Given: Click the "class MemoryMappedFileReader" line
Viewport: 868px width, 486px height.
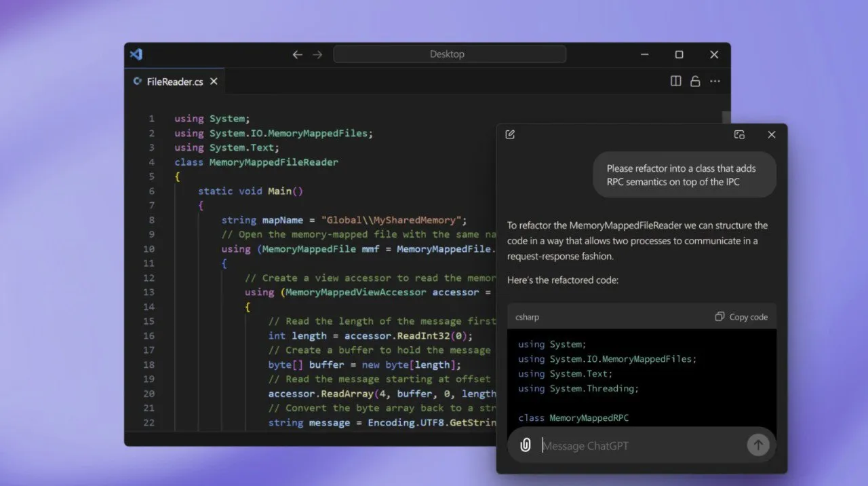Looking at the screenshot, I should 256,162.
